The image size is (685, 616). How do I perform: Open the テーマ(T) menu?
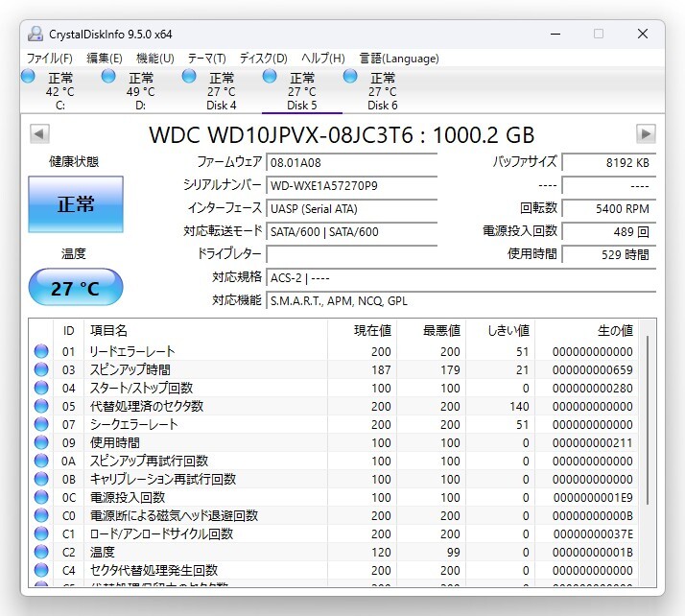206,59
